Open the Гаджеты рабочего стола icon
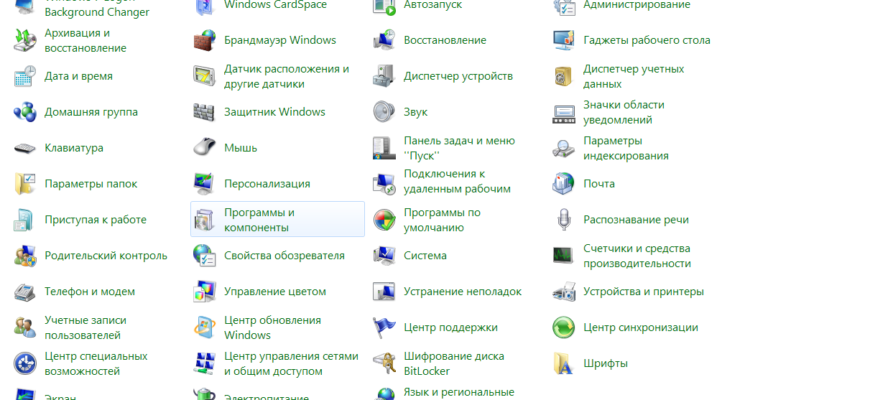The image size is (870, 400). (x=564, y=40)
